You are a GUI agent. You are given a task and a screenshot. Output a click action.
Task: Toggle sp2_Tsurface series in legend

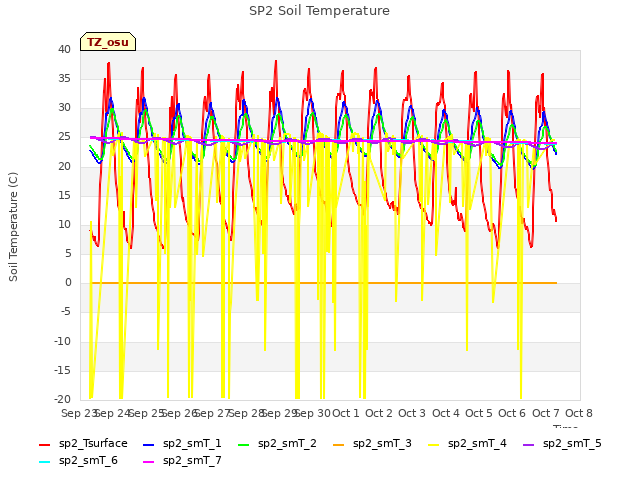[83, 443]
